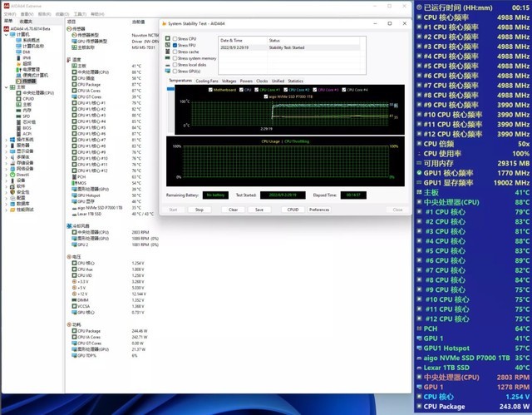
Task: Open CPUID from the Stability Test dialog
Action: (293, 210)
